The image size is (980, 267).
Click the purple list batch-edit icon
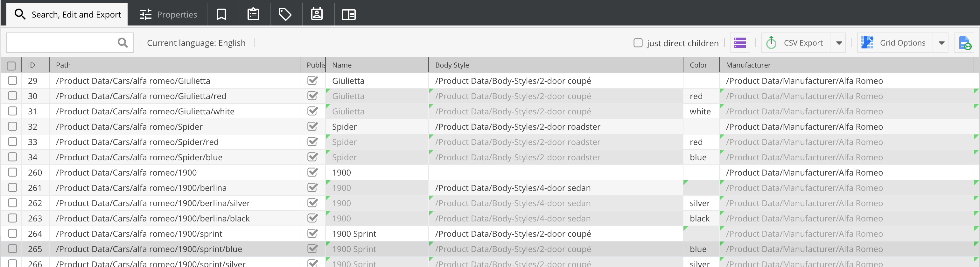(x=740, y=43)
